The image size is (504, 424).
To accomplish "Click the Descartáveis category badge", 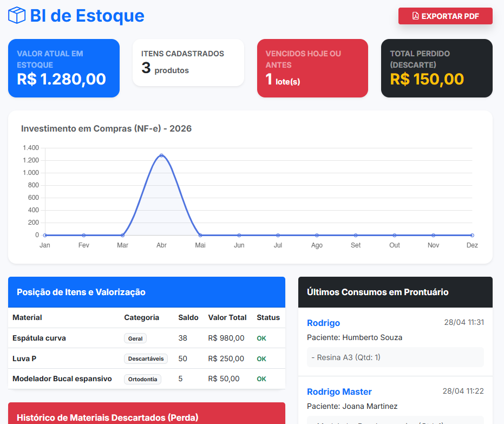I will (146, 358).
